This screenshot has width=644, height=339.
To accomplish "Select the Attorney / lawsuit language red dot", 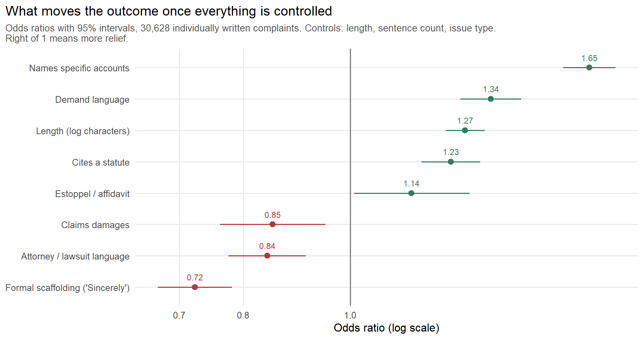I will point(267,256).
